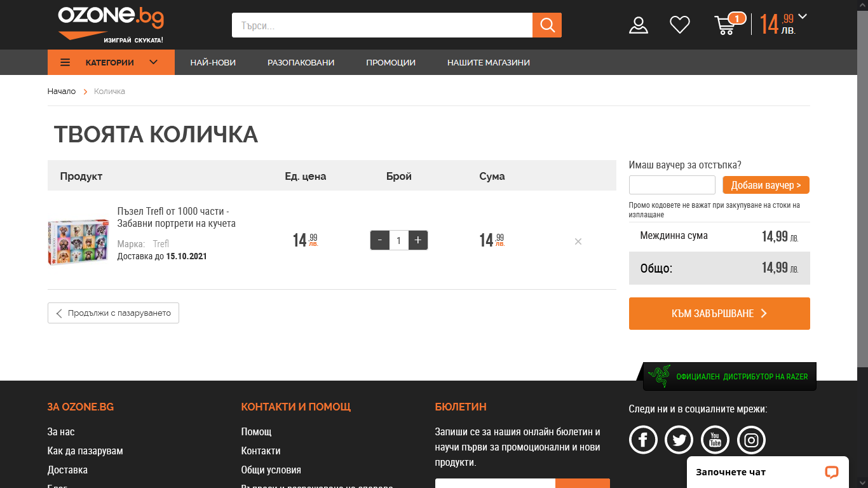Open the YouTube social icon
868x488 pixels.
click(x=715, y=440)
